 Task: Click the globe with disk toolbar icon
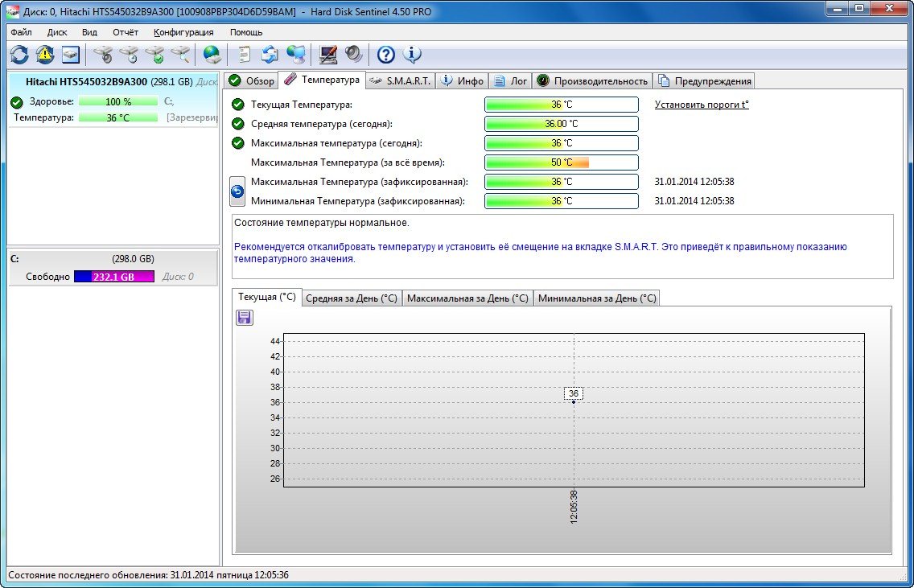pyautogui.click(x=212, y=55)
